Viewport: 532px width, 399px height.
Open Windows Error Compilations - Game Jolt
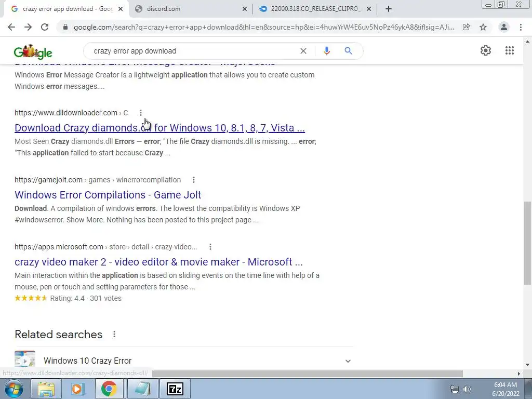click(108, 195)
